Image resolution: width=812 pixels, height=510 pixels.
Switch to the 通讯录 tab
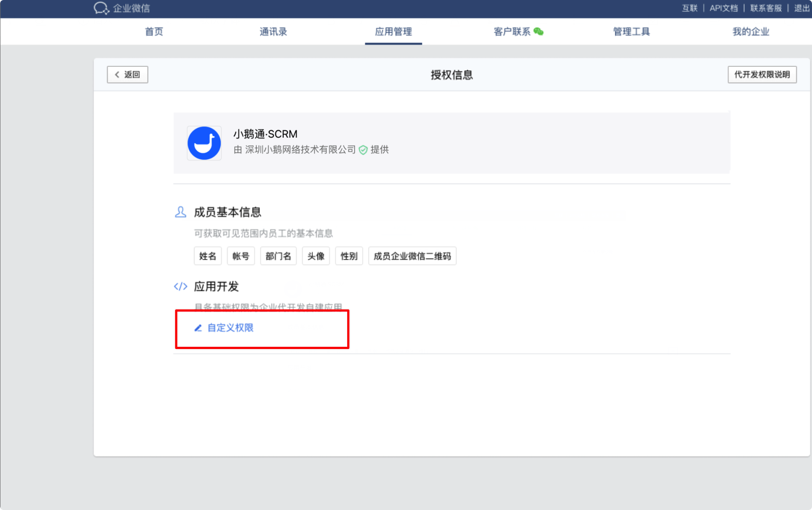(x=273, y=31)
